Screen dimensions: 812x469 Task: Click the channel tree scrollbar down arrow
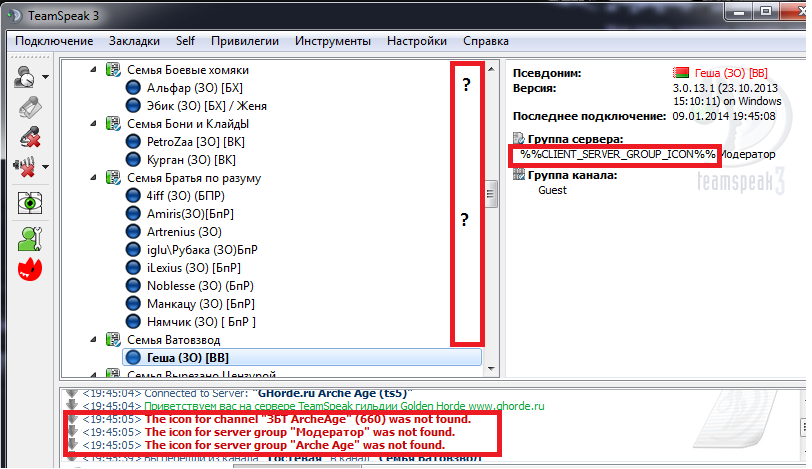[x=491, y=369]
